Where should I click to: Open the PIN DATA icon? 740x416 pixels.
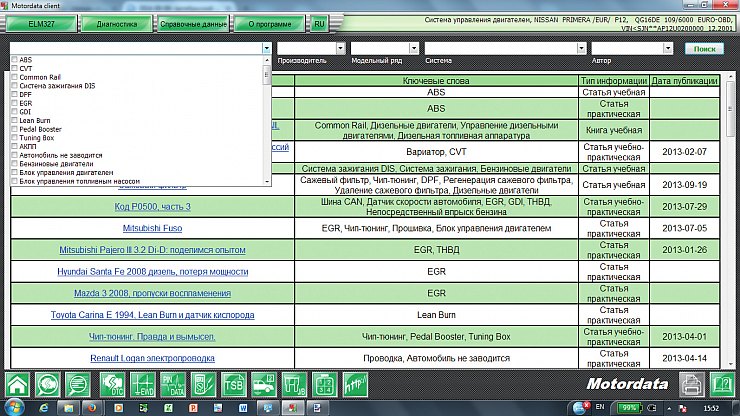pyautogui.click(x=173, y=384)
